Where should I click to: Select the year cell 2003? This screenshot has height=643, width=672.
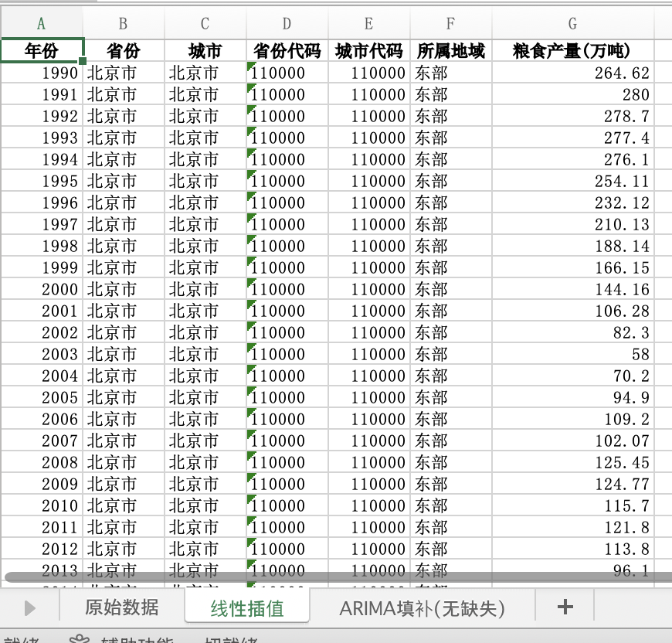tap(42, 354)
